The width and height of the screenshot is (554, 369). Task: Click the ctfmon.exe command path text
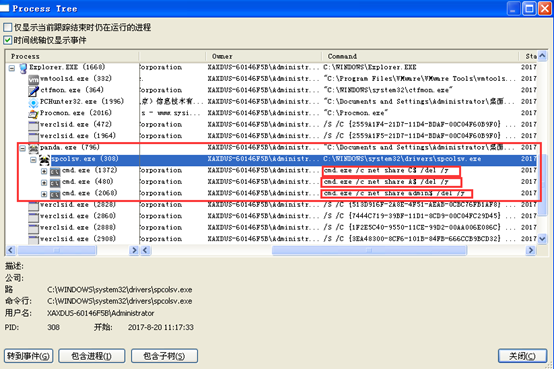[388, 90]
